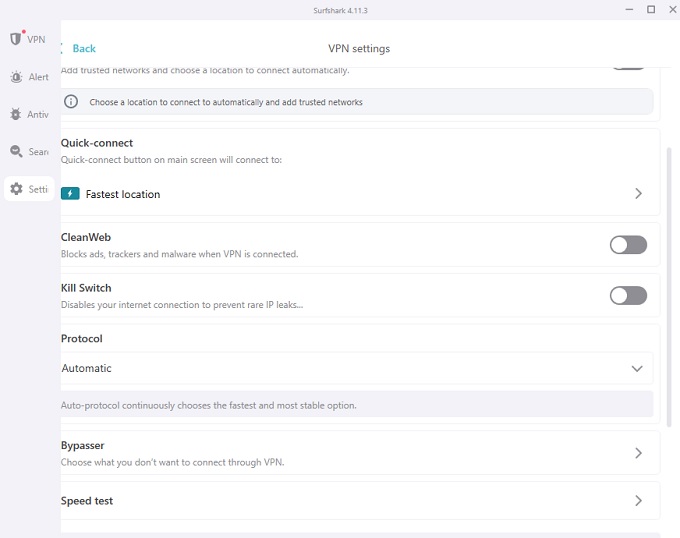Click the Bypasser heading
This screenshot has height=538, width=680.
(x=82, y=445)
